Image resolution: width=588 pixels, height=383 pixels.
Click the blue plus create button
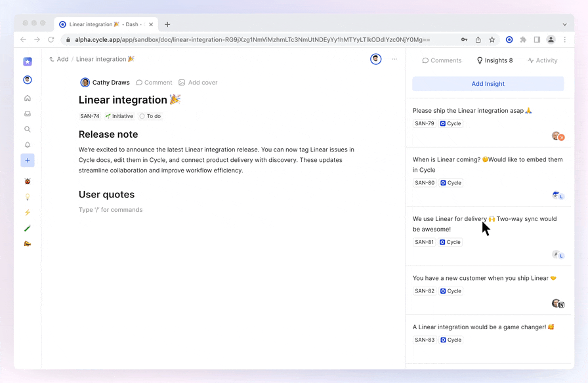coord(28,161)
